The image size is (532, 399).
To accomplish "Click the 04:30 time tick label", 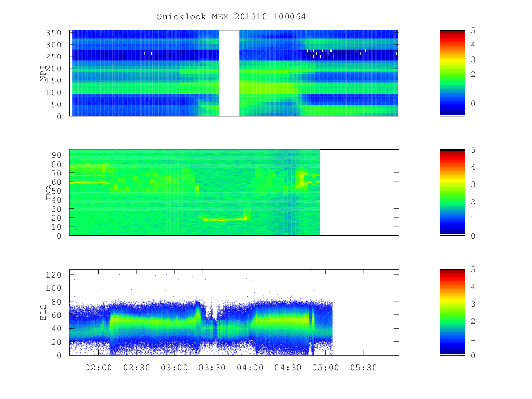I will (x=288, y=368).
